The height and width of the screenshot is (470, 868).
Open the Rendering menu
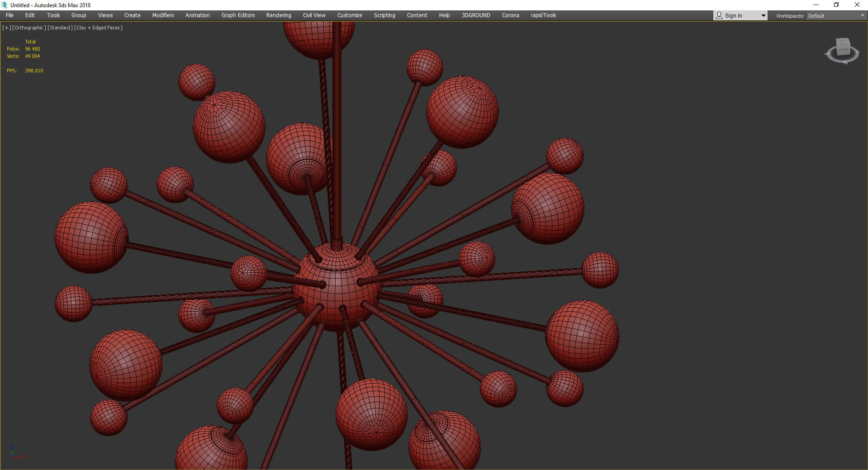click(x=279, y=15)
